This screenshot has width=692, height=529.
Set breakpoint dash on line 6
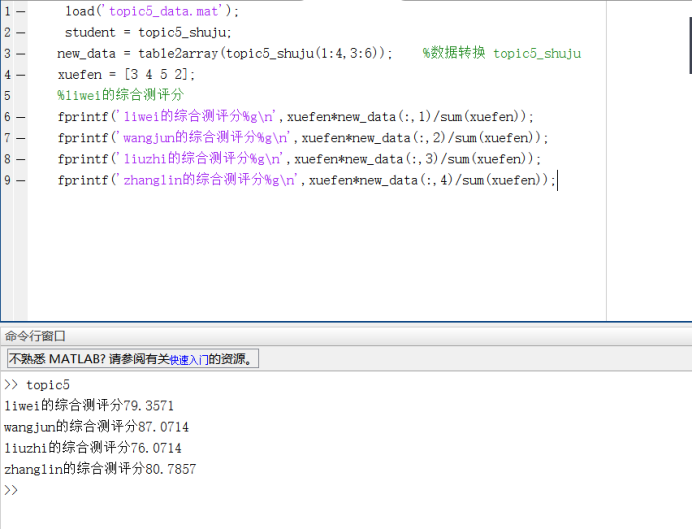click(x=21, y=117)
